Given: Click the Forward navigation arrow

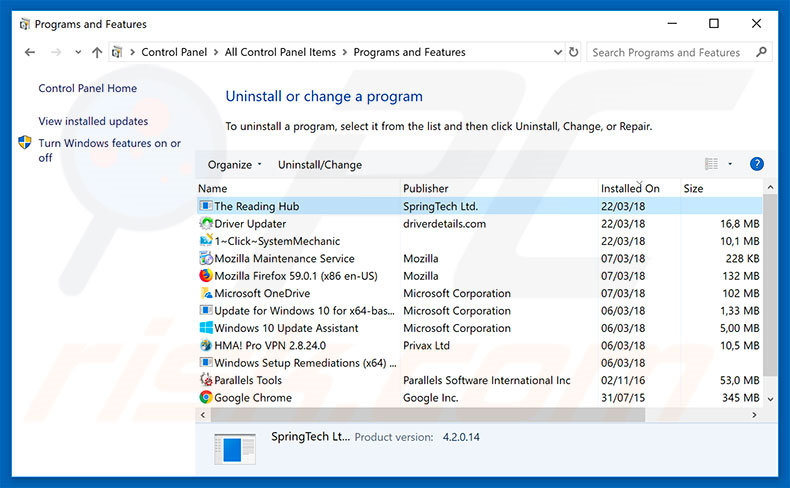Looking at the screenshot, I should click(56, 52).
